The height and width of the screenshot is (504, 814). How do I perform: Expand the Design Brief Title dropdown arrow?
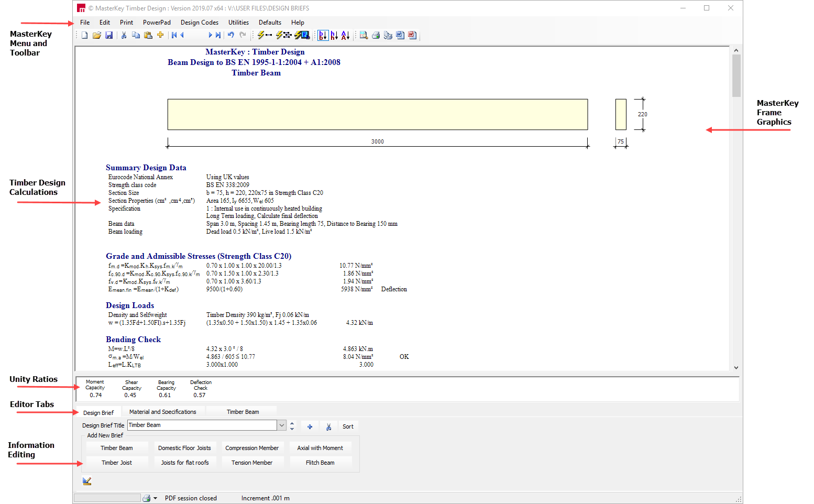[x=282, y=425]
